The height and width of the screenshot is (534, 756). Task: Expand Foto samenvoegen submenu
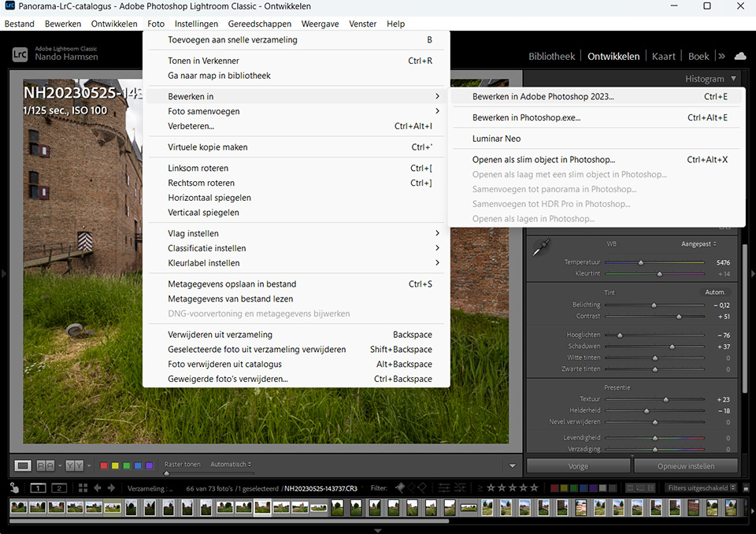297,111
